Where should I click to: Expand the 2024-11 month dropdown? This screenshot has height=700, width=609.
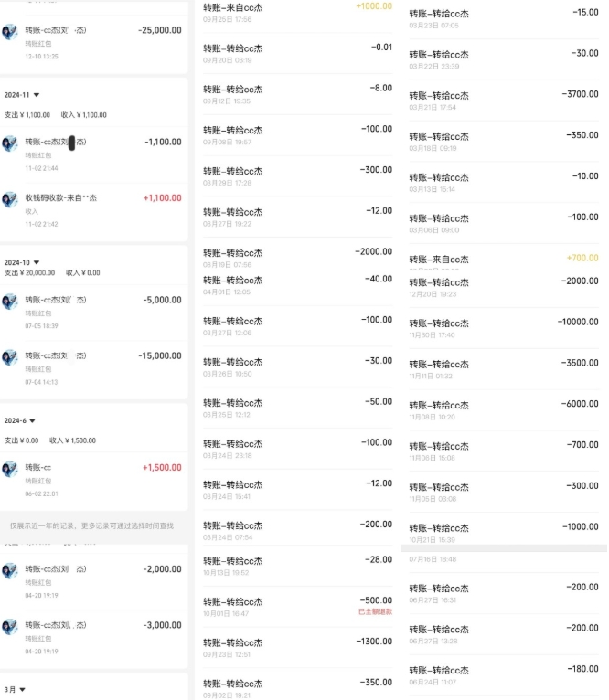tap(37, 95)
